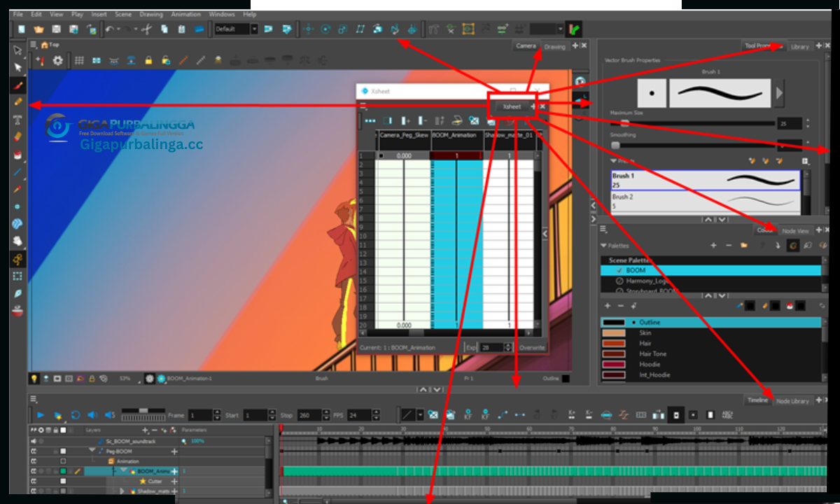This screenshot has width=840, height=504.
Task: Open the Default workspace dropdown
Action: pos(254,29)
